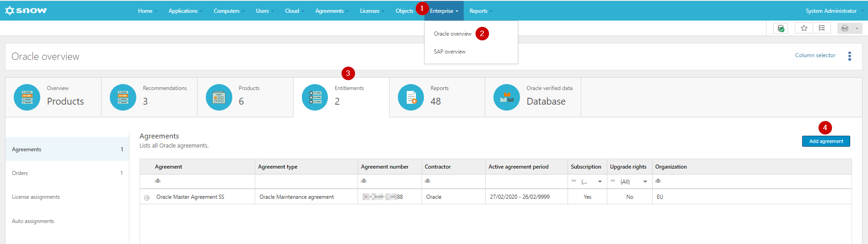This screenshot has width=868, height=244.
Task: Choose SAP overview from Enterprise menu
Action: [450, 52]
